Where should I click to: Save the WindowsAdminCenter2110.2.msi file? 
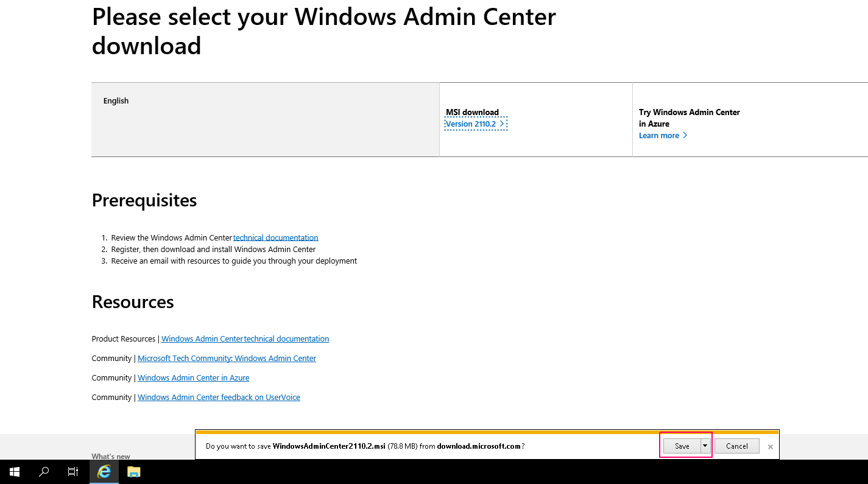point(682,446)
